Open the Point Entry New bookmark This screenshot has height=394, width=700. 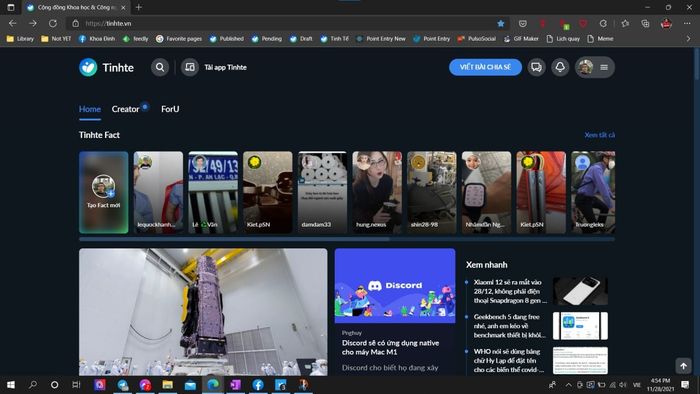pyautogui.click(x=381, y=39)
